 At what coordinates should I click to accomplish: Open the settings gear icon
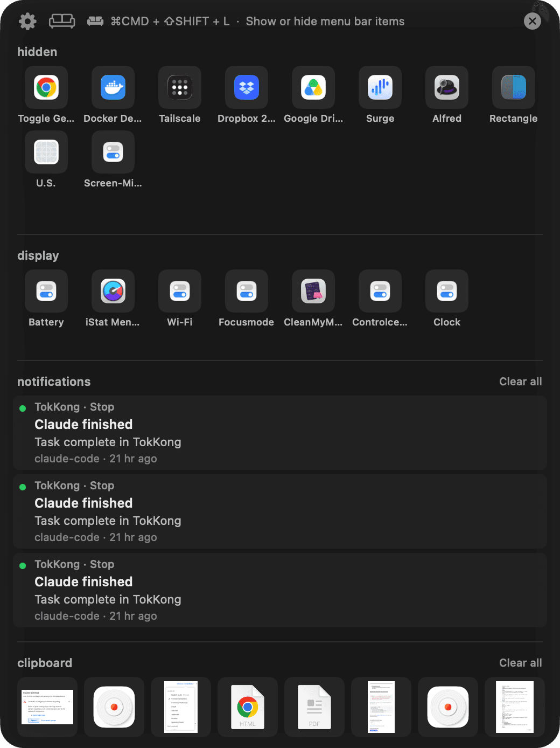pyautogui.click(x=27, y=21)
